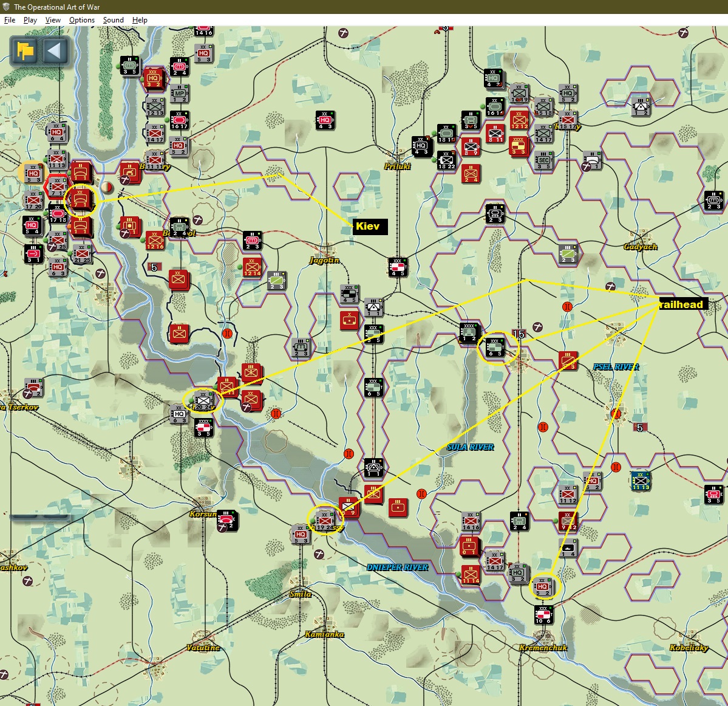
Task: Select the grey infantry counter 12 13
Action: coord(155,106)
